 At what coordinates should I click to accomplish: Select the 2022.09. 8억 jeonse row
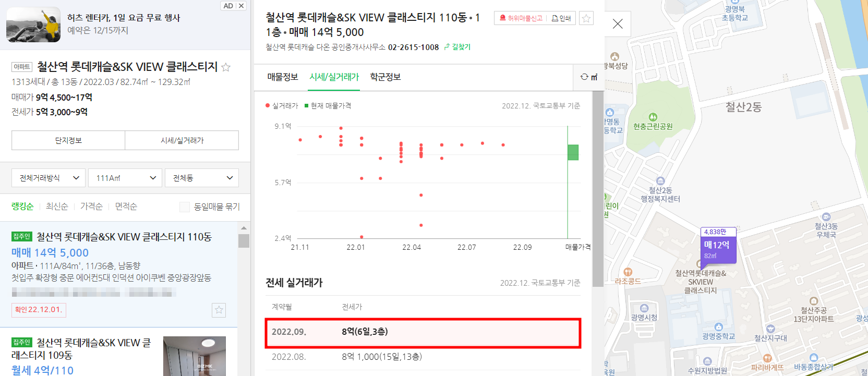click(x=423, y=333)
